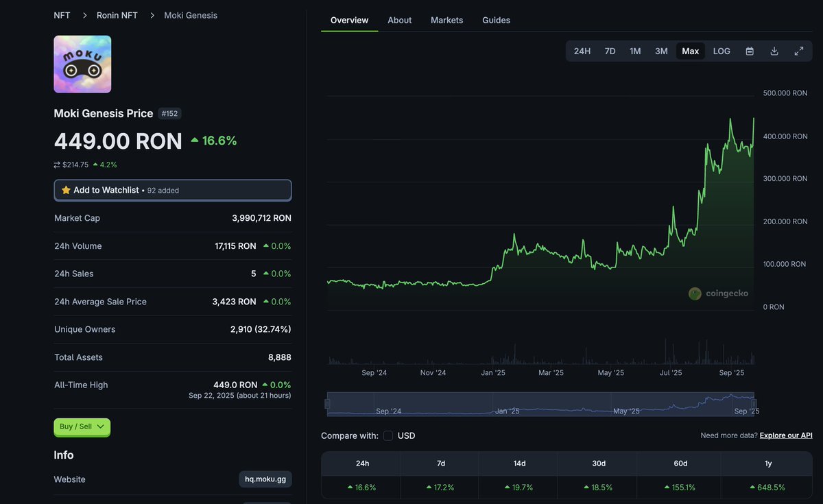Visit the hq.moku.gg website link

tap(265, 479)
